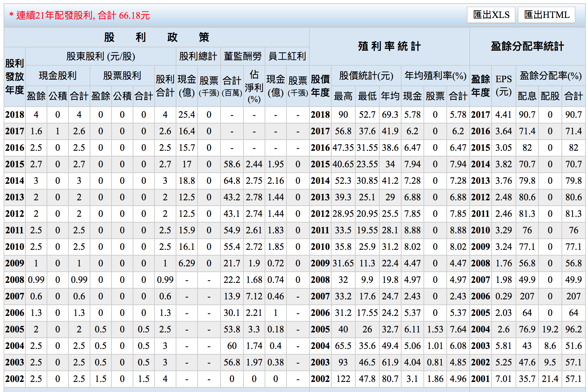The height and width of the screenshot is (392, 588).
Task: Select the 股票股利 sub-header
Action: tap(122, 76)
